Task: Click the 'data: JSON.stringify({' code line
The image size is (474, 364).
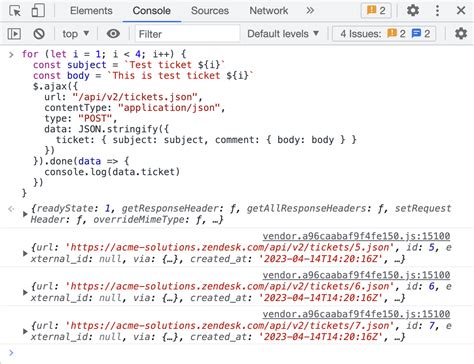Action: point(107,129)
